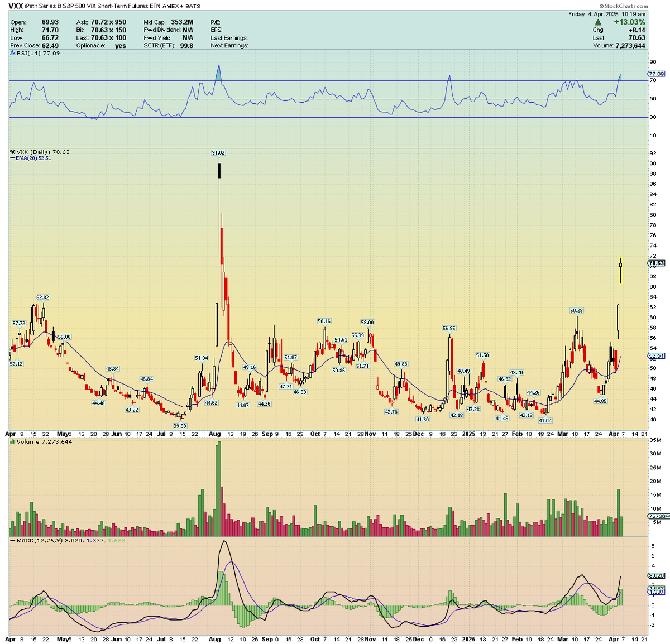Click the Chg value +8.14
Viewport: 670px width, 644px height.
[x=637, y=30]
